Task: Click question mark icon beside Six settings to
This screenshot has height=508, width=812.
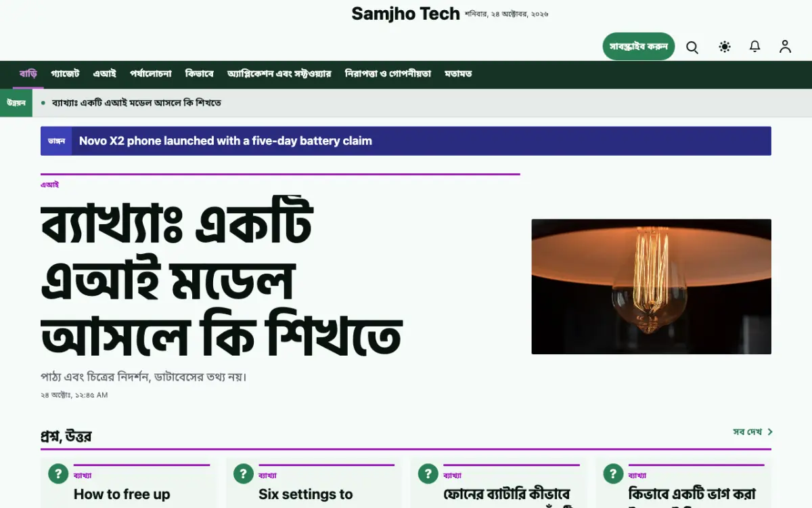Action: click(x=243, y=473)
